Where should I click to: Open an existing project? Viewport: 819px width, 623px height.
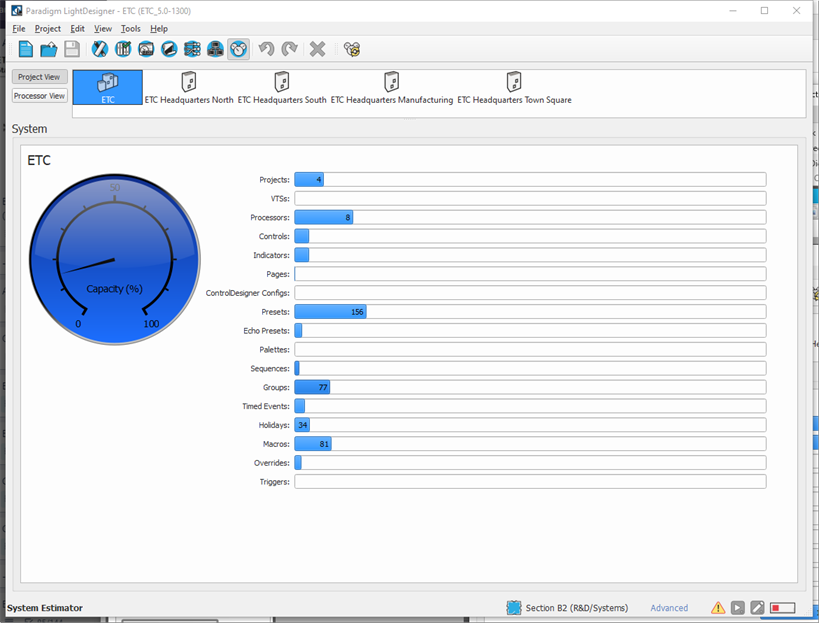point(47,48)
